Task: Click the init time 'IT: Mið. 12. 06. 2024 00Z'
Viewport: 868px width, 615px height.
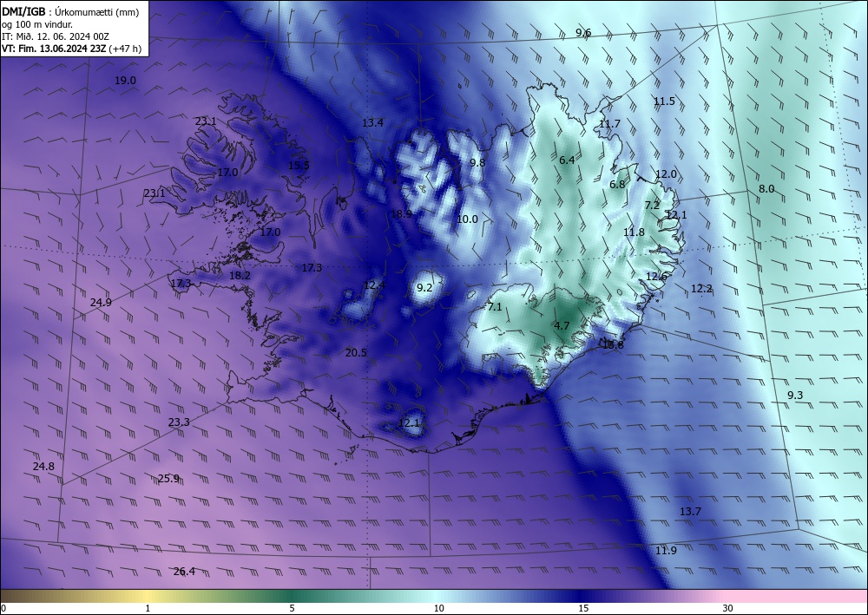Action: (x=56, y=36)
